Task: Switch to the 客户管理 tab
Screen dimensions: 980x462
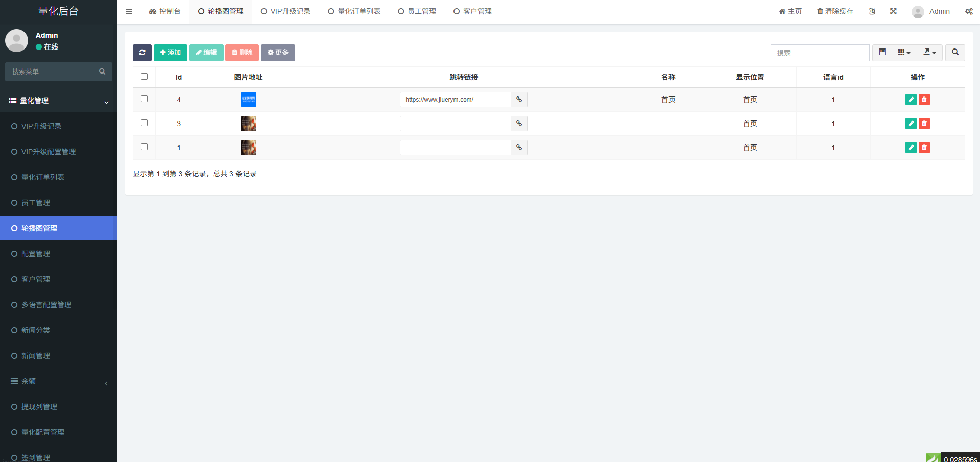Action: click(472, 11)
